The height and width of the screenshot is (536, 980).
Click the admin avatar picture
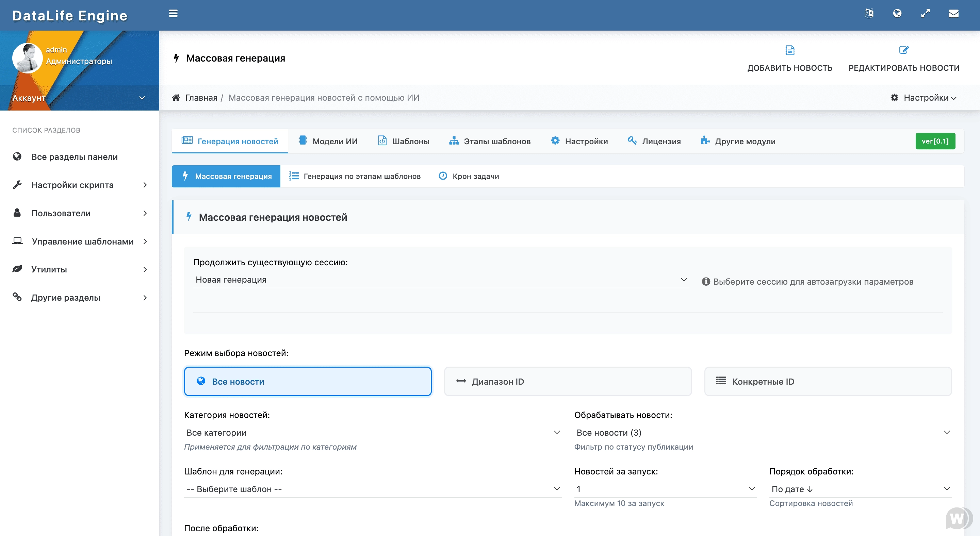(27, 58)
